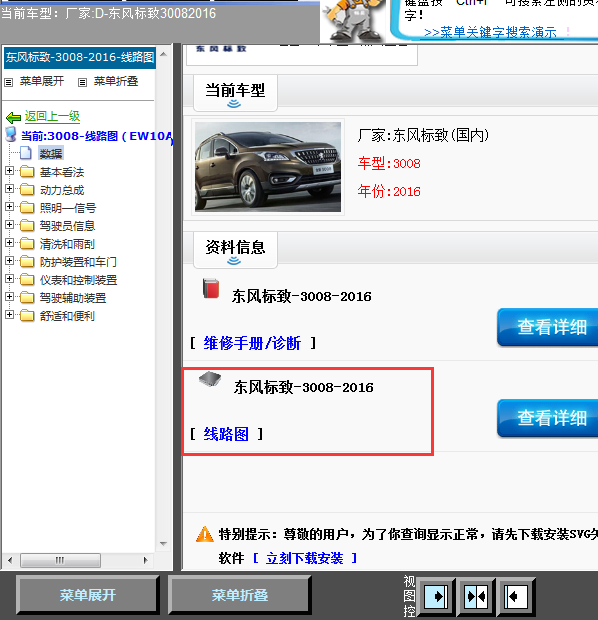Click the green back arrow icon
Image resolution: width=598 pixels, height=620 pixels.
tap(13, 117)
